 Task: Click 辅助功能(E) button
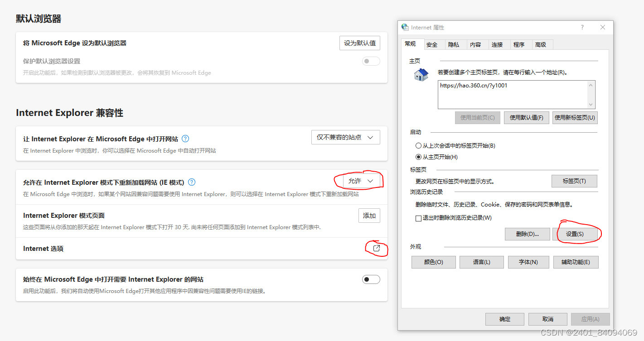click(576, 262)
